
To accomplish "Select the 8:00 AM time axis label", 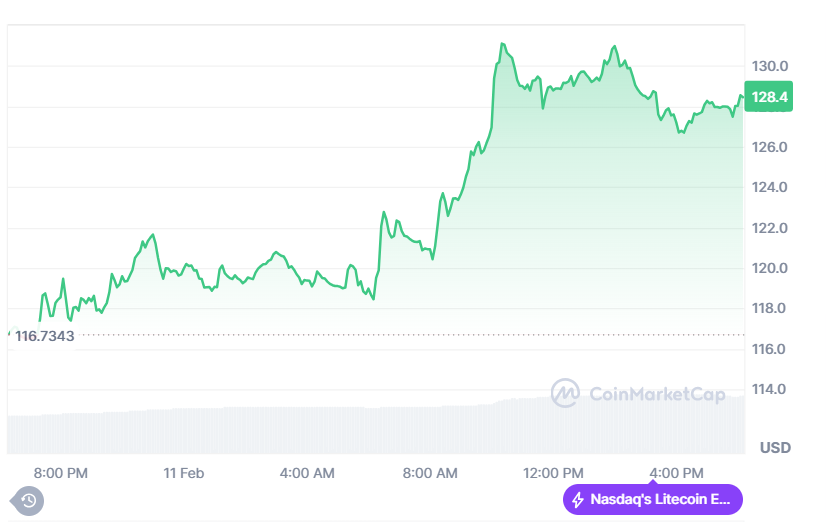I will pos(431,473).
